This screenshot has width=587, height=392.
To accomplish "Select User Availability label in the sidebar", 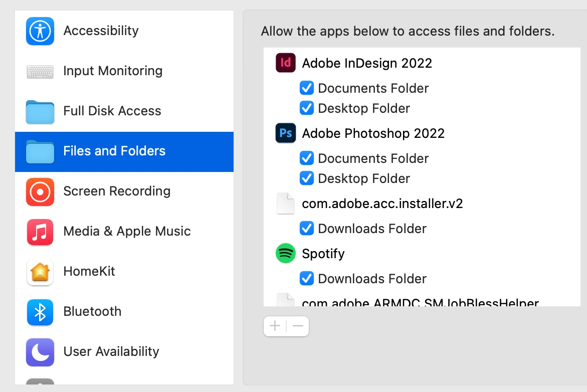I will click(111, 351).
